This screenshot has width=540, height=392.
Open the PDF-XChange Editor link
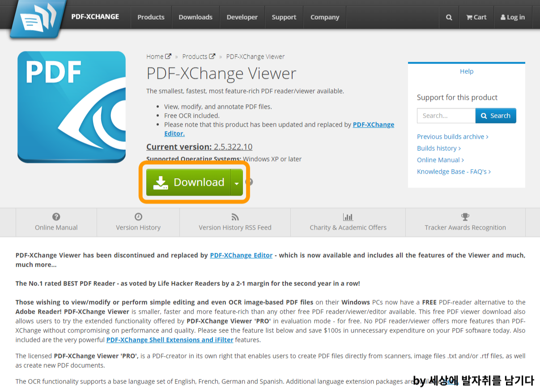241,255
